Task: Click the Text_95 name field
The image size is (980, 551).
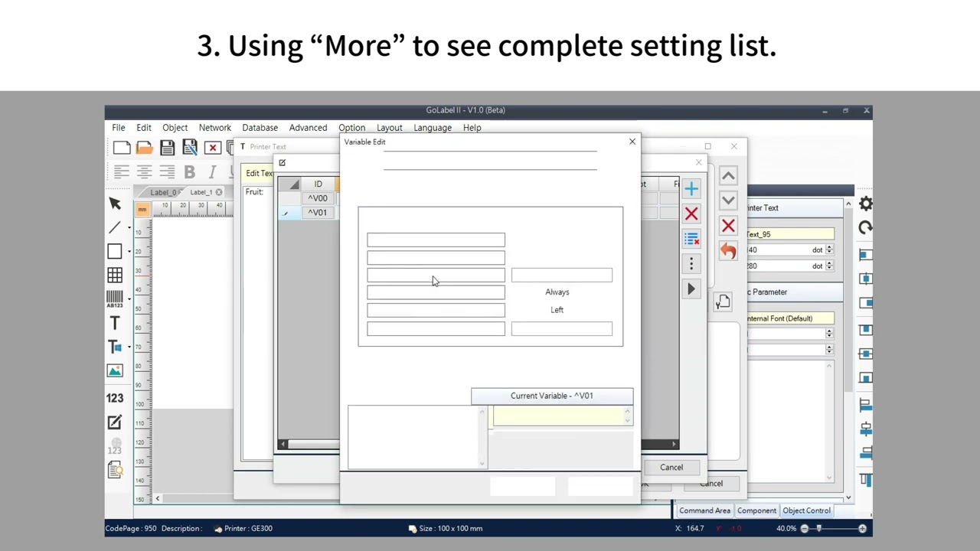Action: point(789,234)
